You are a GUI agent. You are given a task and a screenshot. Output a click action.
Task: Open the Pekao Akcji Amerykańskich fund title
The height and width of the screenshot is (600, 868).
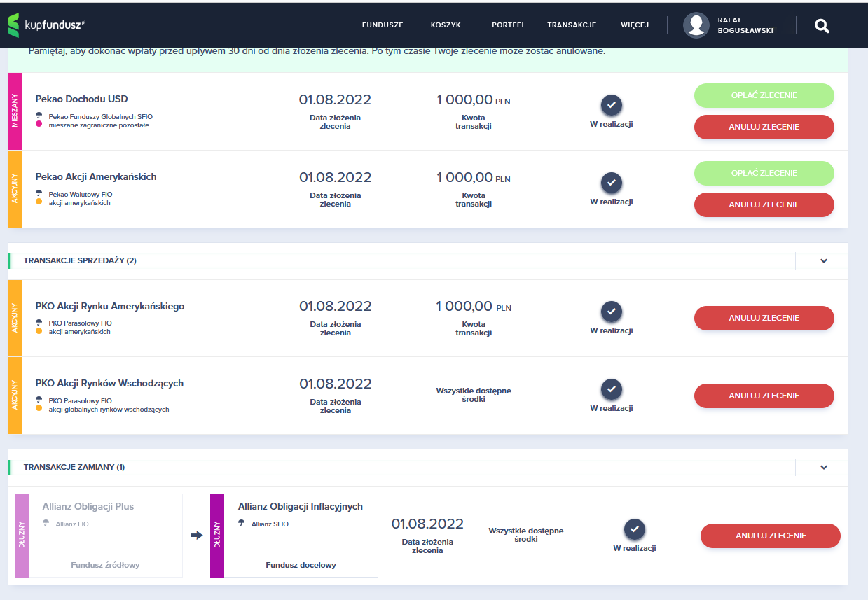click(x=96, y=176)
